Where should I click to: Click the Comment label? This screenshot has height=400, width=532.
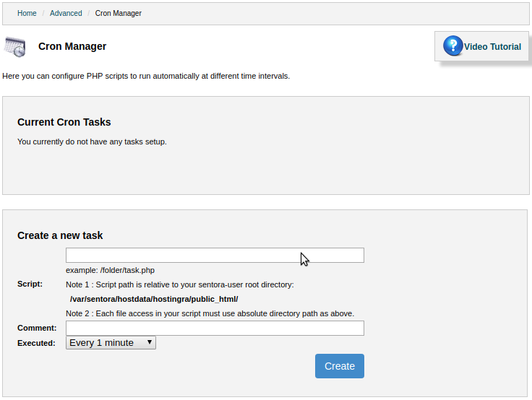coord(37,328)
